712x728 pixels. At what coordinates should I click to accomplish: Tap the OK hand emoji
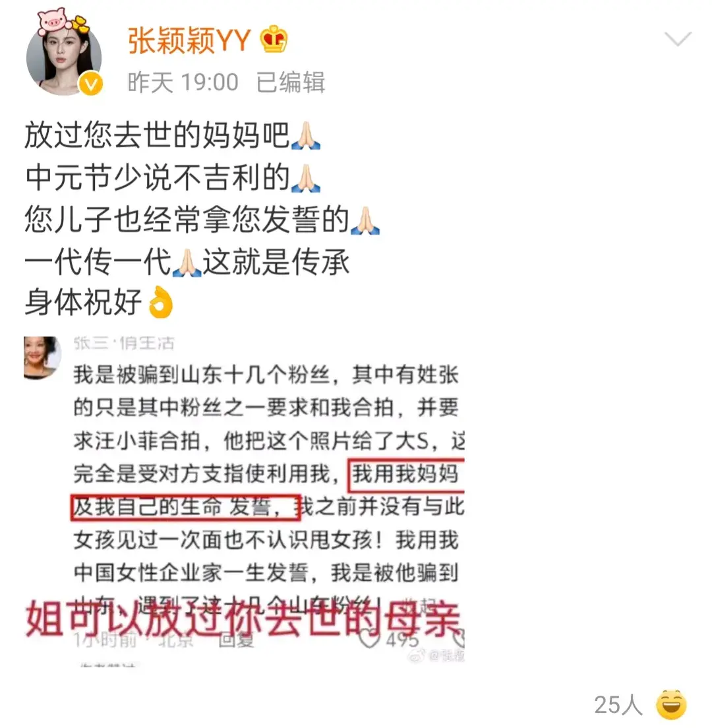point(161,302)
